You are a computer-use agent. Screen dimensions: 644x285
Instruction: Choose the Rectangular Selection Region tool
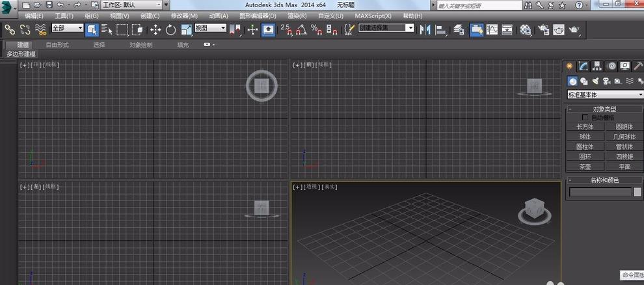(x=122, y=29)
